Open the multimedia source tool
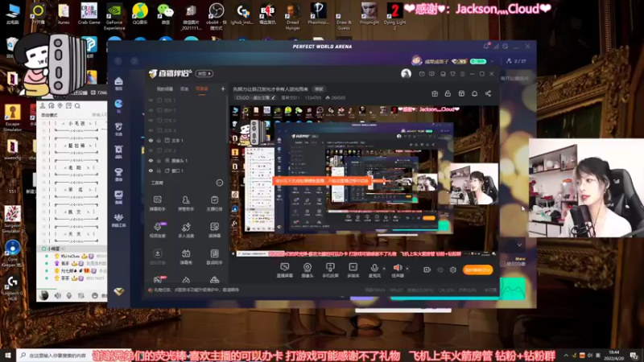The height and width of the screenshot is (362, 644). [x=353, y=269]
